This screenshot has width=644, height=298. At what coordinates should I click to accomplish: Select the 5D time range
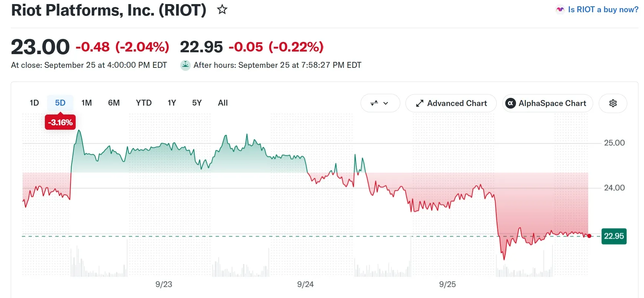[x=60, y=103]
